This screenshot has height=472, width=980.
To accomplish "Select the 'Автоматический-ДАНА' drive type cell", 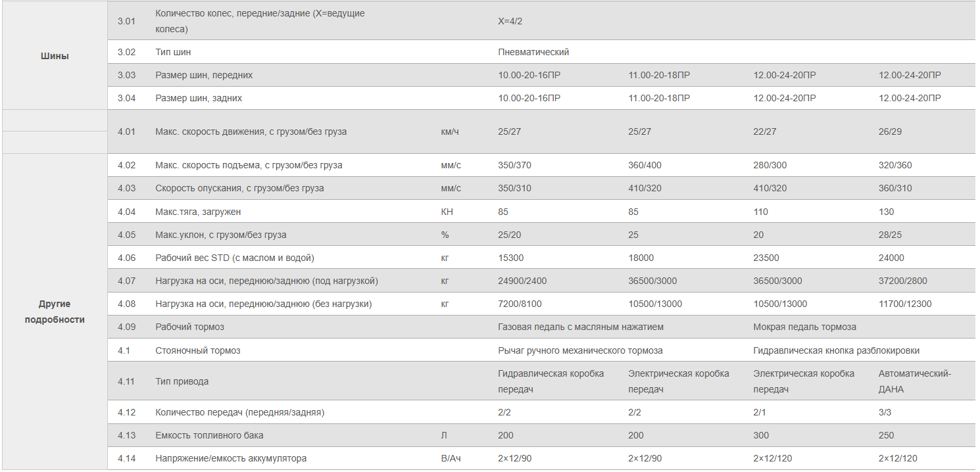I will click(915, 381).
